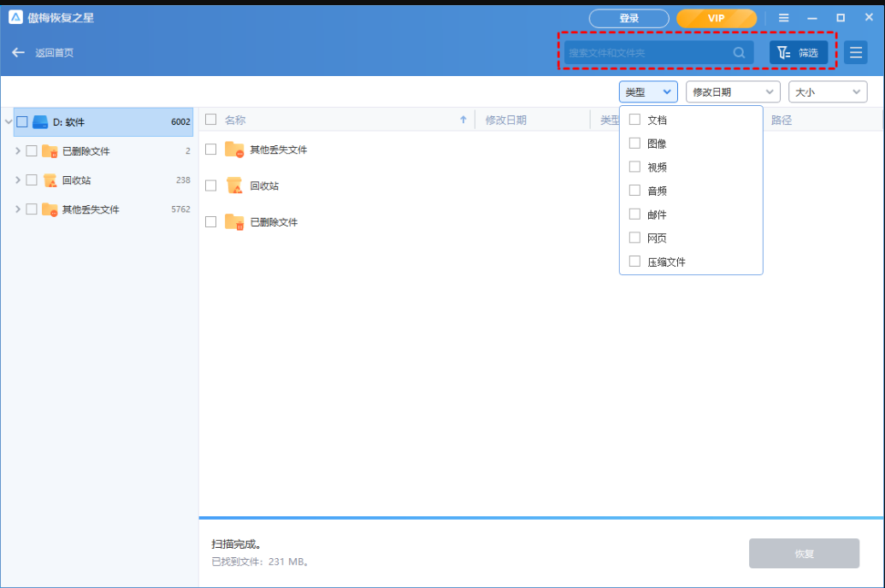Select the 其他丢失文件 label in the tree
This screenshot has height=588, width=885.
point(91,210)
